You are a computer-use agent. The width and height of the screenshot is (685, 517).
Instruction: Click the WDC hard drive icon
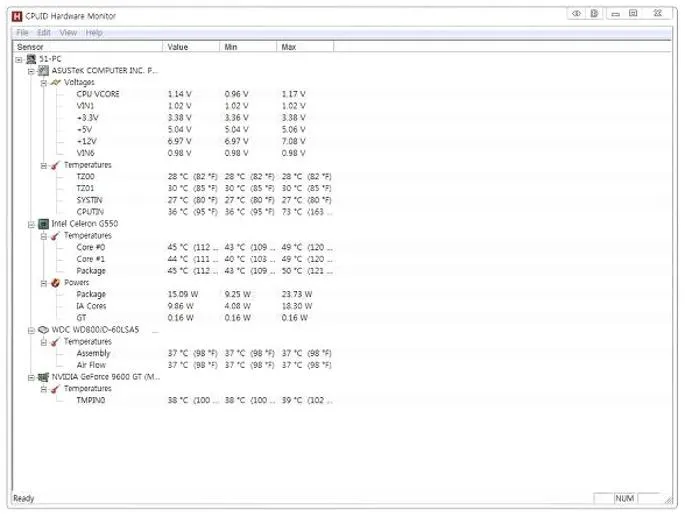tap(43, 330)
